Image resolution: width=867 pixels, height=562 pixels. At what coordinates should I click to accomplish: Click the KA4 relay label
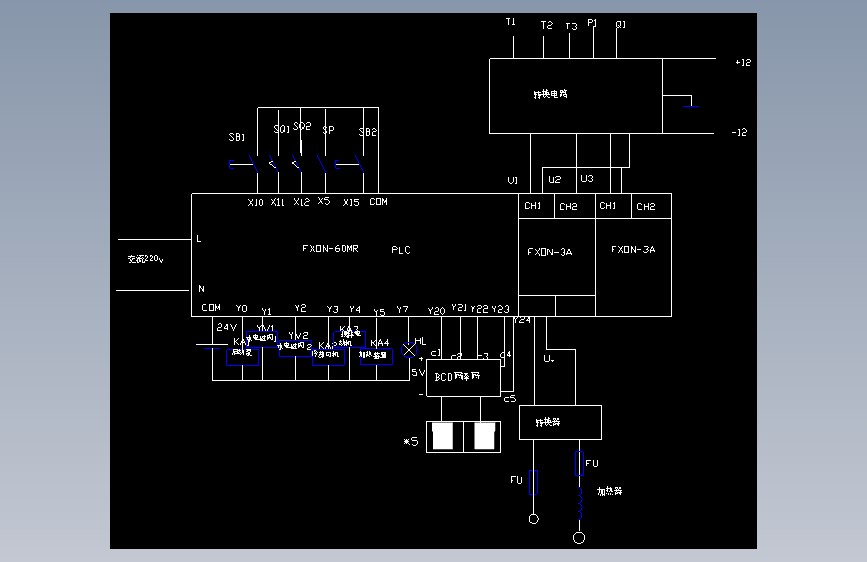click(380, 342)
